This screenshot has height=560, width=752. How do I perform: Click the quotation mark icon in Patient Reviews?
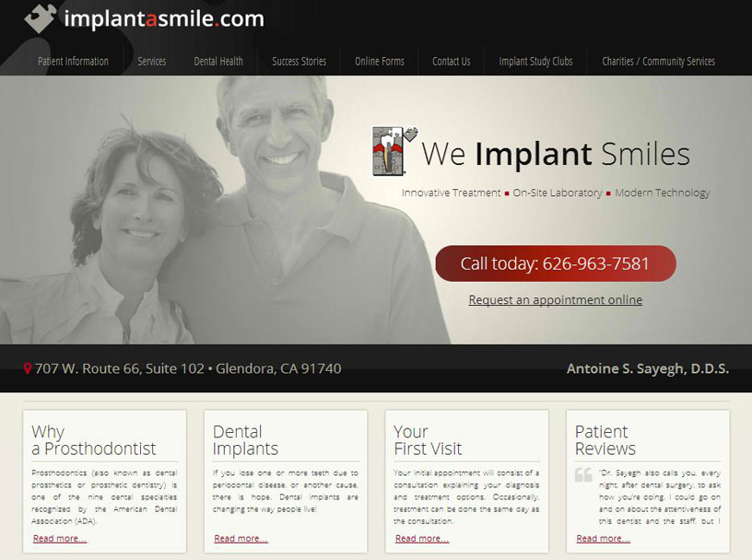pyautogui.click(x=583, y=474)
